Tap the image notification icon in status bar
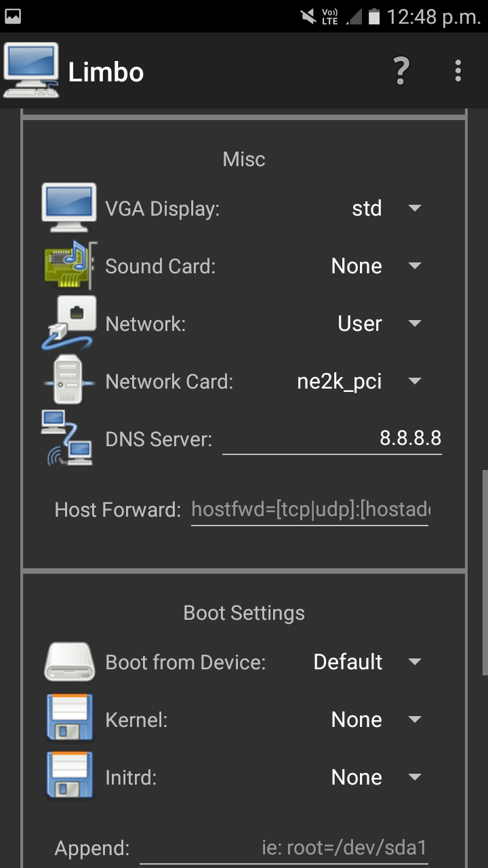The image size is (488, 868). [x=13, y=16]
